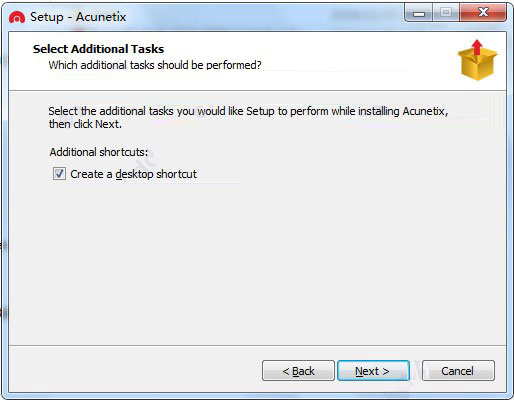This screenshot has height=400, width=514.
Task: Click the 'Select Additional Tasks' heading
Action: [98, 49]
